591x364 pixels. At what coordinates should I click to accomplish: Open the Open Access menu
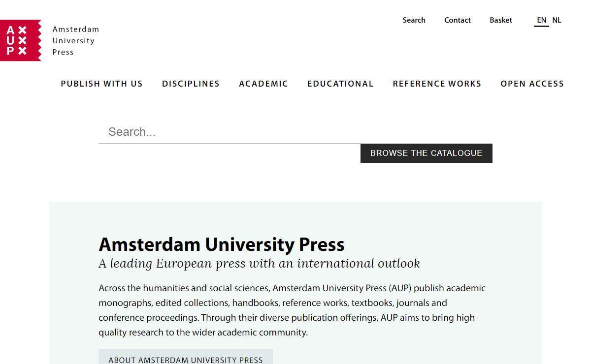click(532, 84)
